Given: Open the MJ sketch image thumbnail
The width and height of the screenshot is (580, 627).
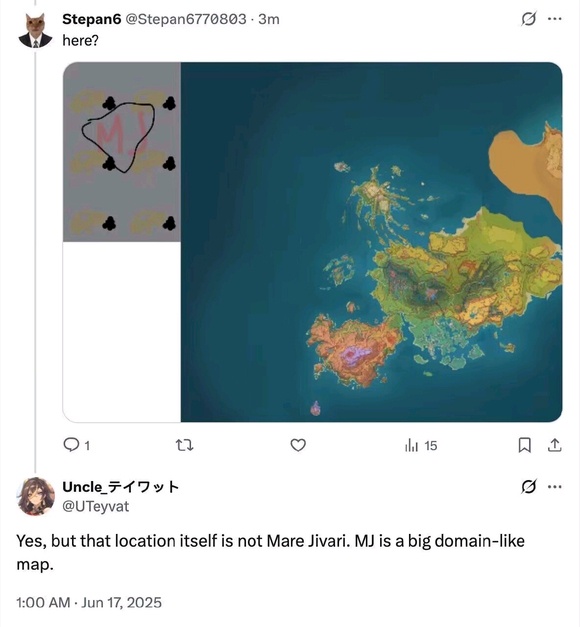Looking at the screenshot, I should (122, 152).
